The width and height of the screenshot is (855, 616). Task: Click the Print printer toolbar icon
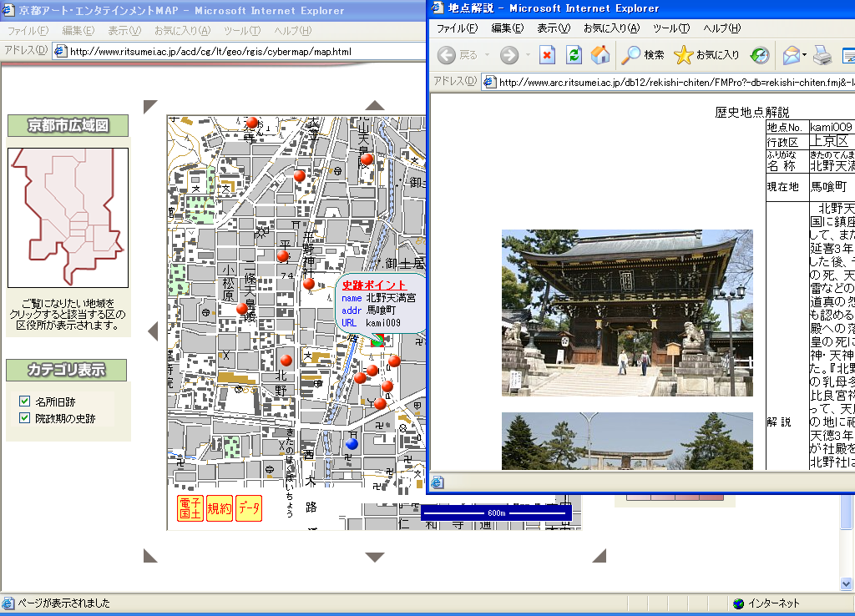(x=822, y=55)
